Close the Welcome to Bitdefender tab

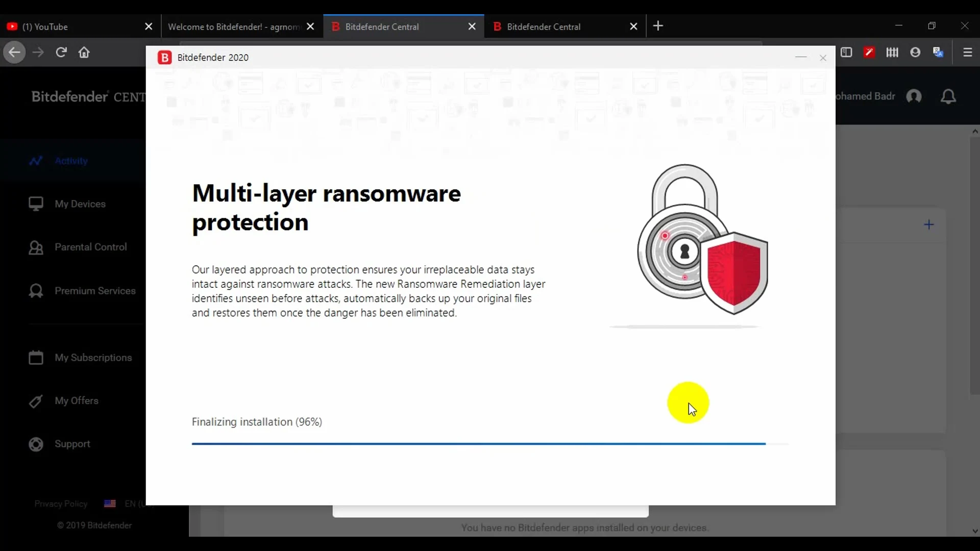click(310, 27)
